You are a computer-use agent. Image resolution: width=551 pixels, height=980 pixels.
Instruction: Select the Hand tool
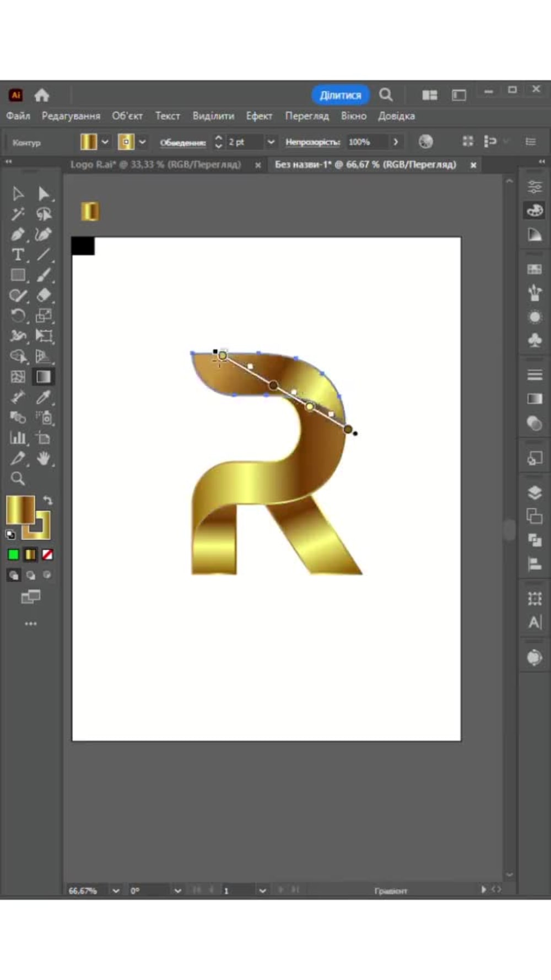(44, 458)
